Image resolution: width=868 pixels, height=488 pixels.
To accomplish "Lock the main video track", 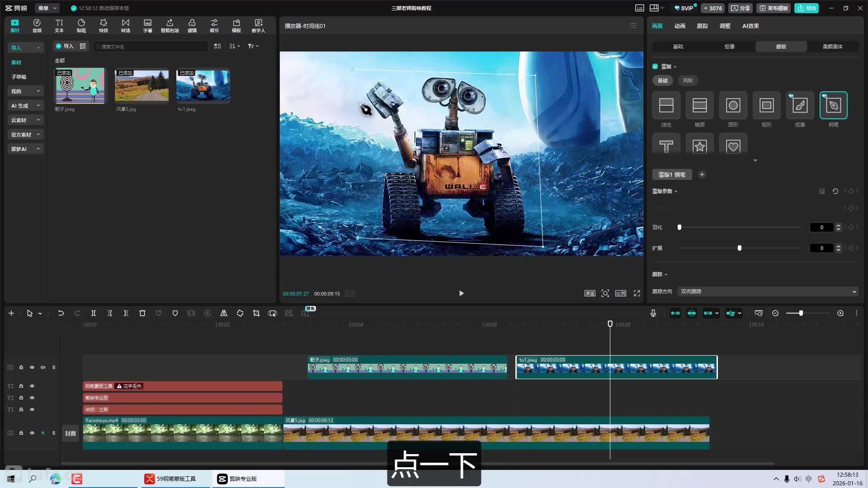I will [21, 433].
